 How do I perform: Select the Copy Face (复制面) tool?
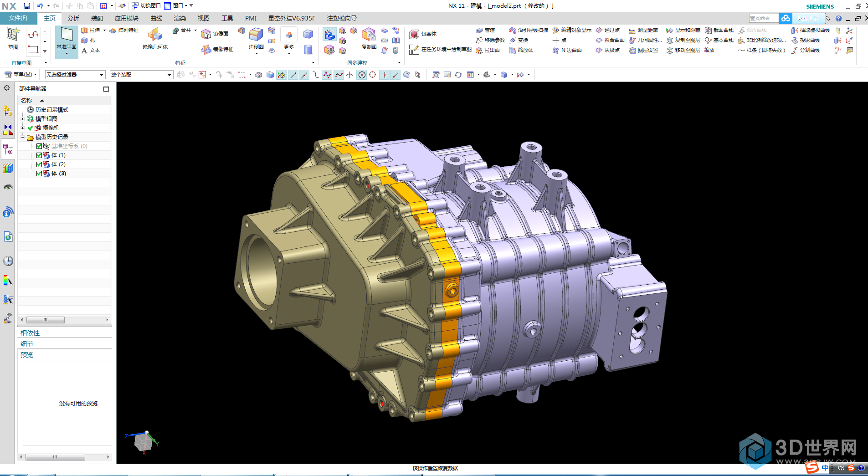[369, 39]
